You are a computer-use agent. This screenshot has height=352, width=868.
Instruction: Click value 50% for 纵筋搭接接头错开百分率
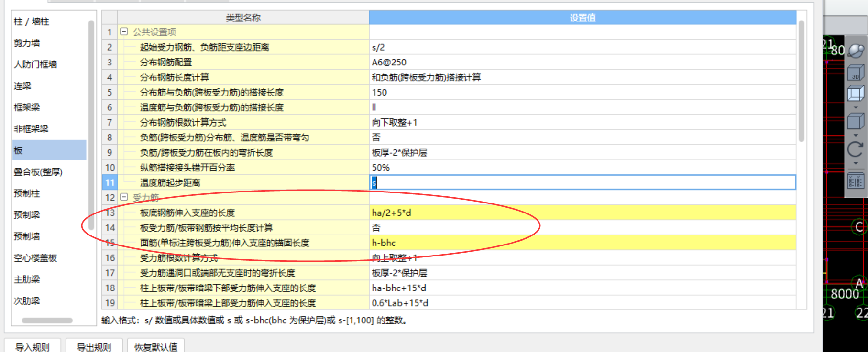coord(381,168)
